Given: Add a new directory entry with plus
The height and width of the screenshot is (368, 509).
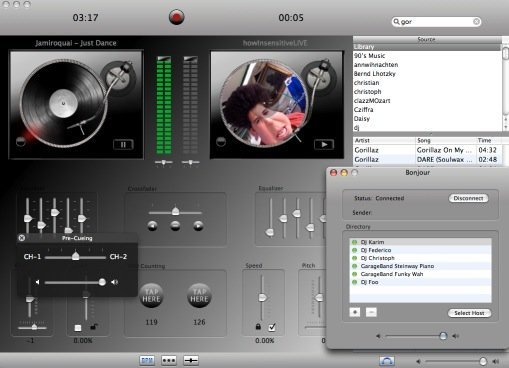Looking at the screenshot, I should click(355, 312).
